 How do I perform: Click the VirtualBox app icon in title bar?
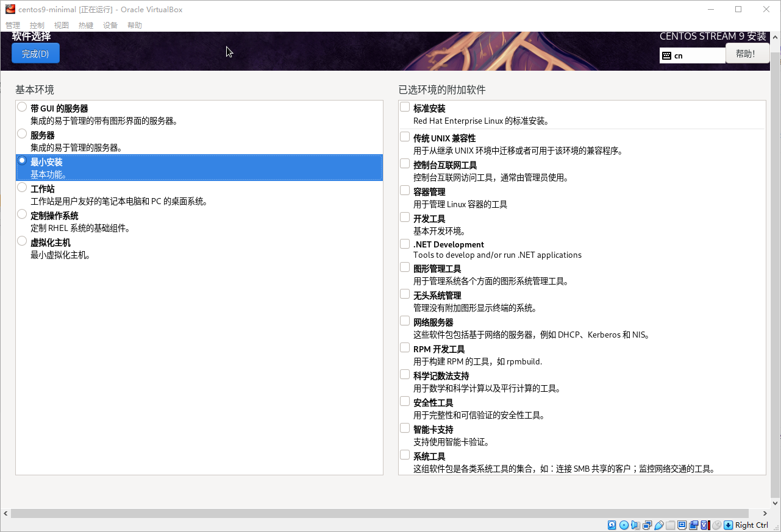10,9
